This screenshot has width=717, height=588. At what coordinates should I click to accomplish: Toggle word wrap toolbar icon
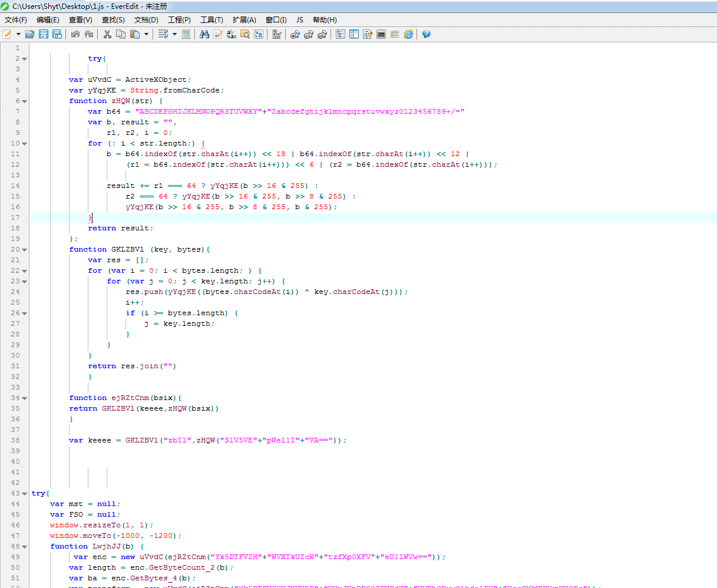(163, 34)
